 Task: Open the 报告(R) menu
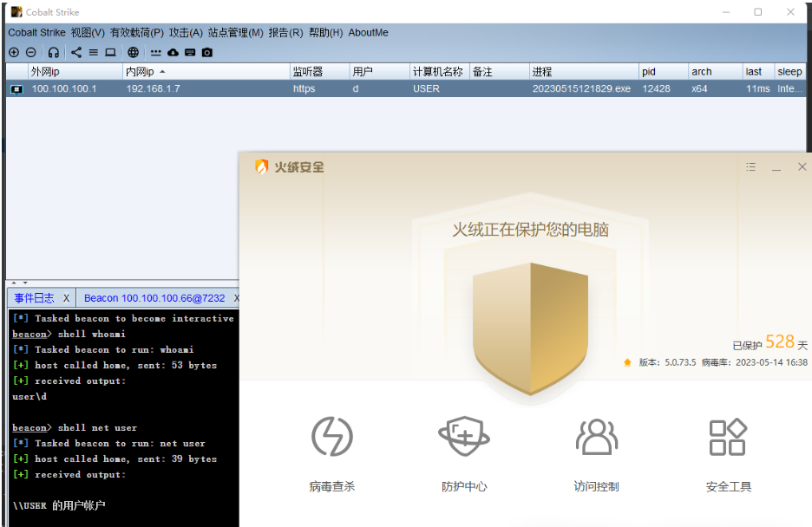(286, 33)
